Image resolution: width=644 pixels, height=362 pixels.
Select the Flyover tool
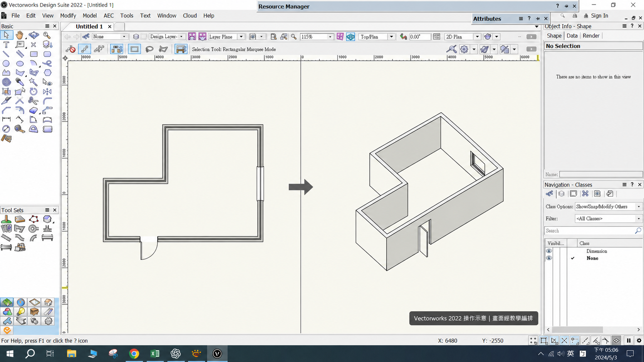tap(34, 35)
